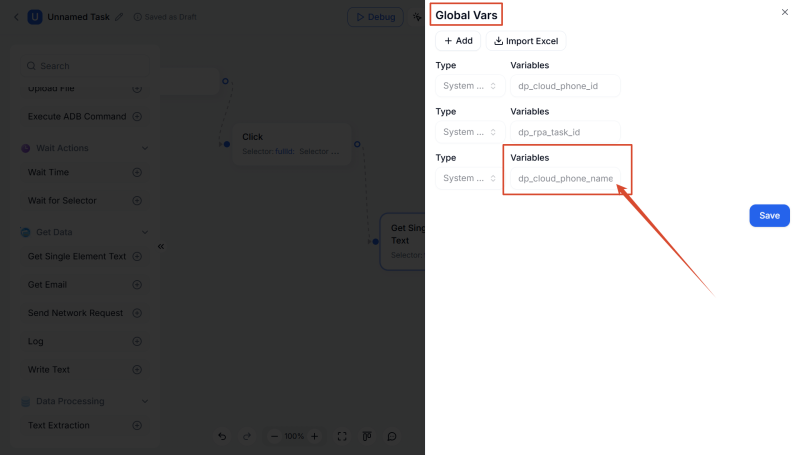Screen dimensions: 800x455
Task: Click the dp_rpa_task_id variable field
Action: pos(565,132)
